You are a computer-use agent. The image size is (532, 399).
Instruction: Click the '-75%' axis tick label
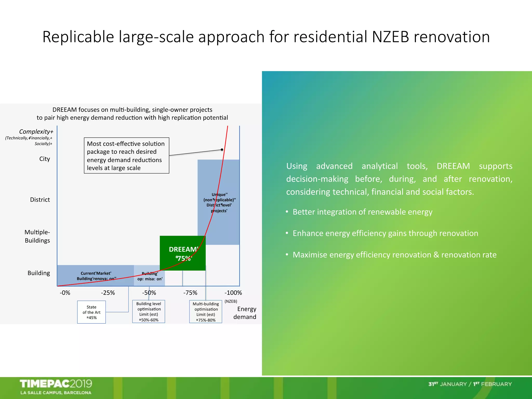[x=190, y=293]
